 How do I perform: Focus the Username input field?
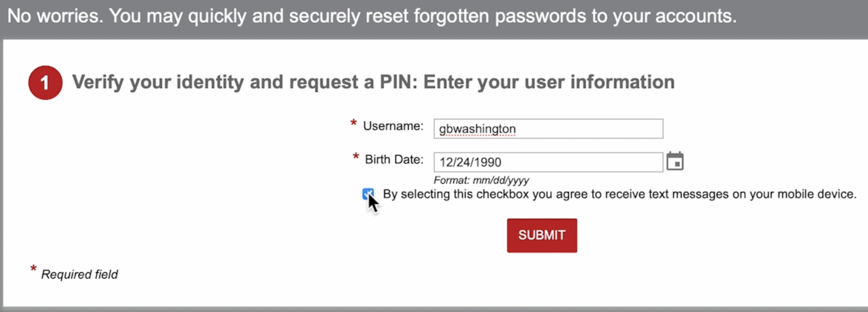[548, 129]
